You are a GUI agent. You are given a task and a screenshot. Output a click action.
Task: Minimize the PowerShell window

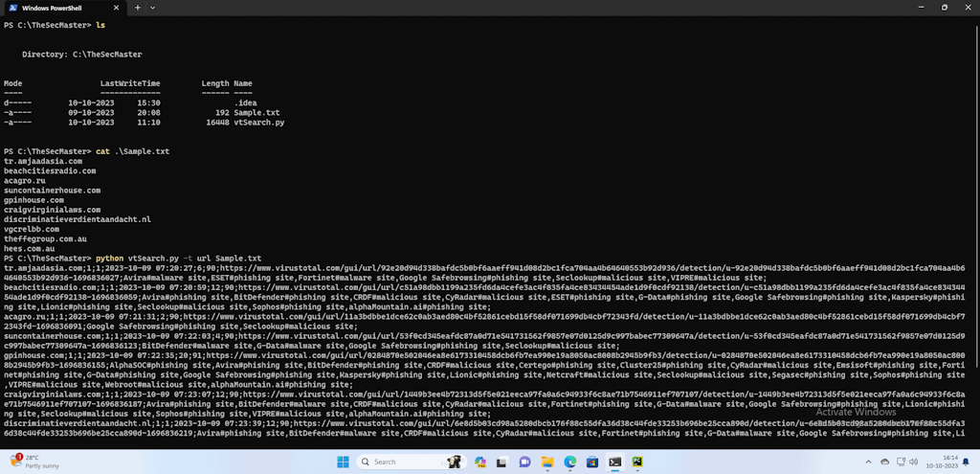coord(922,8)
